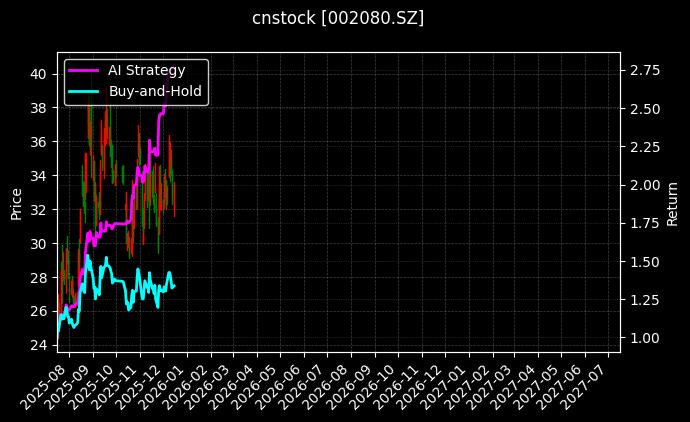Click the 32 tick on the Price axis
Image resolution: width=690 pixels, height=422 pixels.
click(37, 210)
